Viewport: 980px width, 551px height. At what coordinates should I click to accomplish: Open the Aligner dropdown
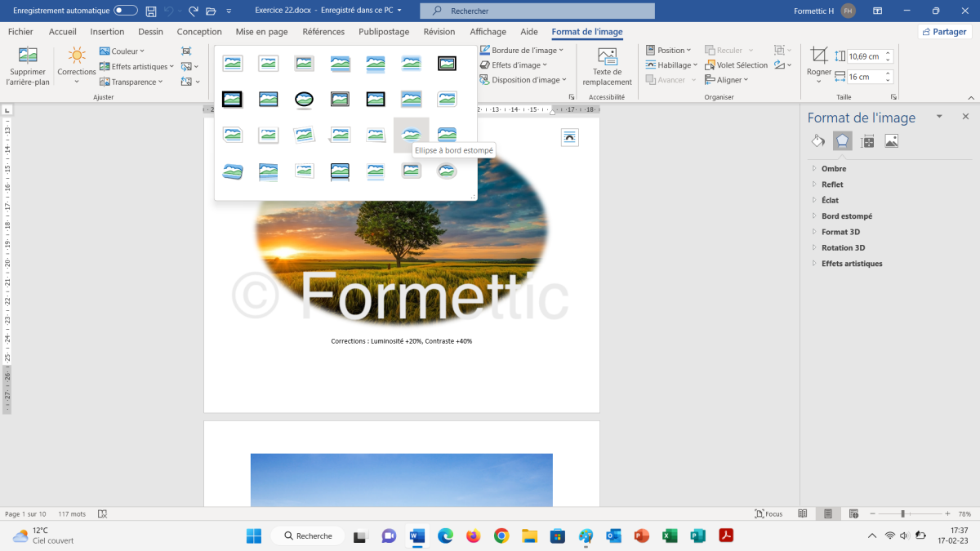(x=726, y=80)
